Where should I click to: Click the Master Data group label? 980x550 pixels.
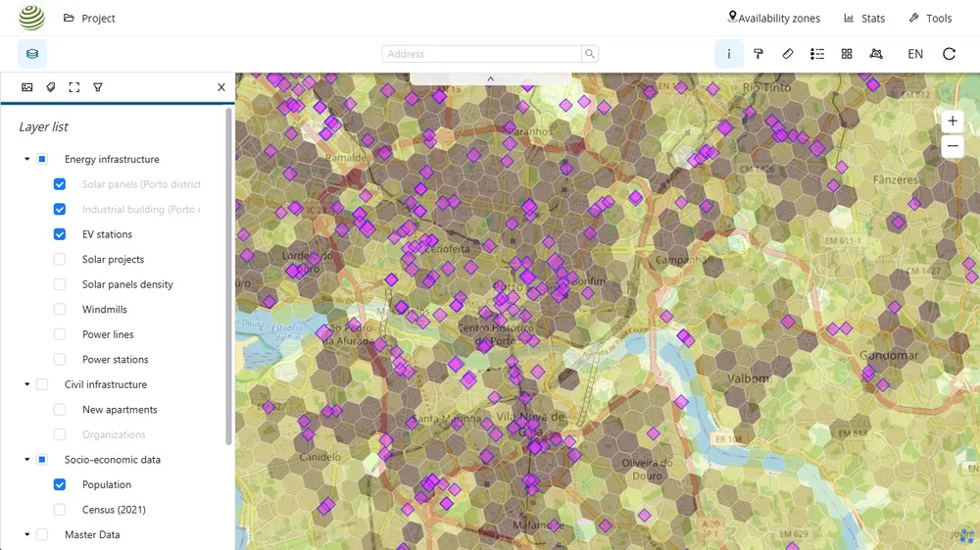coord(92,534)
